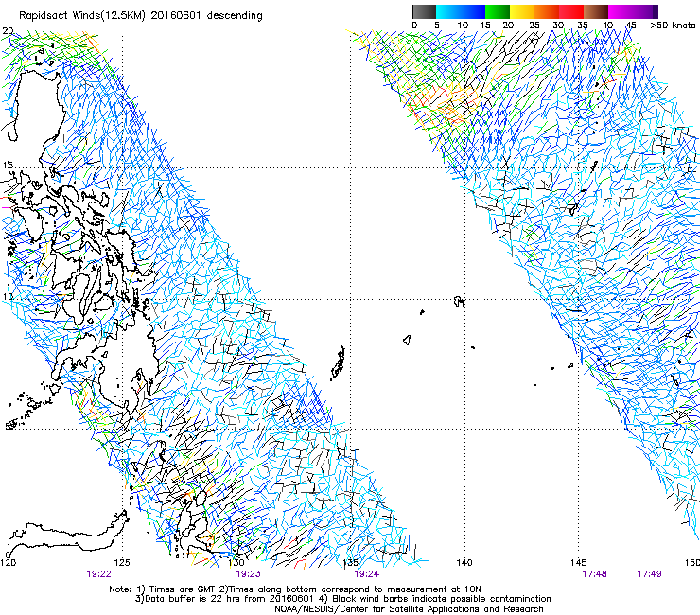Click the Palau island outline on the map
Screen dimensions: 700x615
pyautogui.click(x=338, y=363)
